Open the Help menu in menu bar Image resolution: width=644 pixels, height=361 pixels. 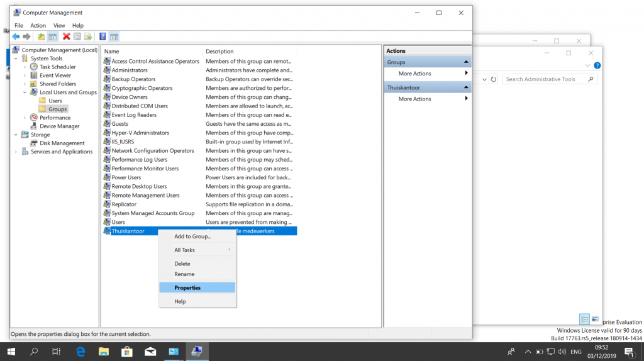[x=77, y=25]
